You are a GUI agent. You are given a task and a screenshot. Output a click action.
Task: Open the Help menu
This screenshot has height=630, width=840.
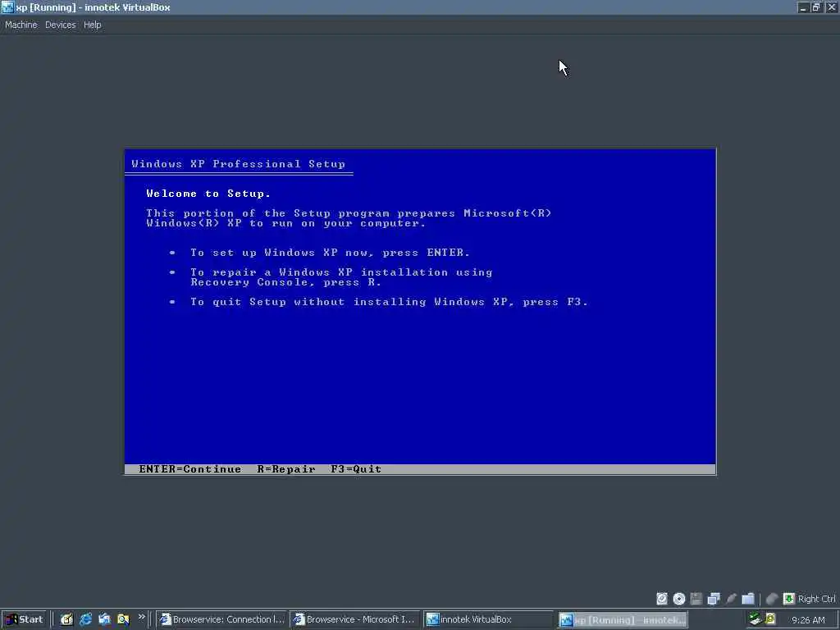(92, 25)
